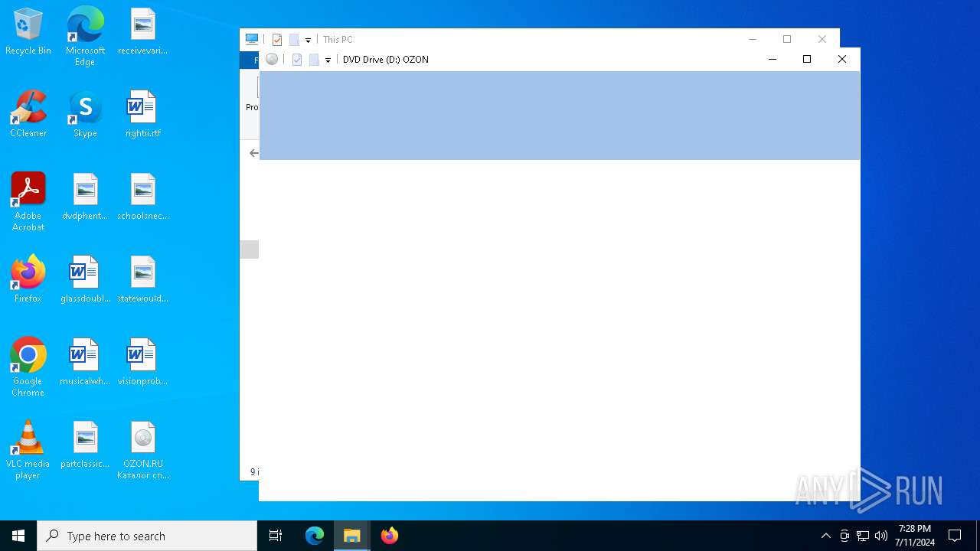Click the network icon in system tray
This screenshot has width=980, height=551.
coord(863,536)
